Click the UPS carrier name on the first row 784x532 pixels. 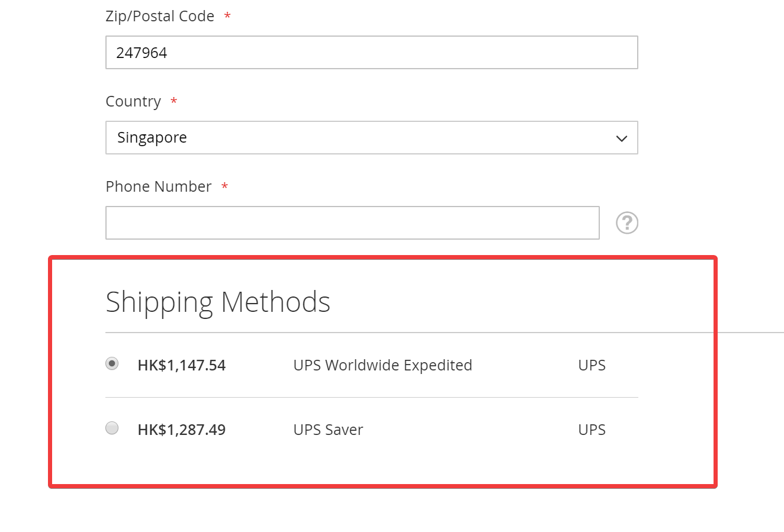pos(592,365)
